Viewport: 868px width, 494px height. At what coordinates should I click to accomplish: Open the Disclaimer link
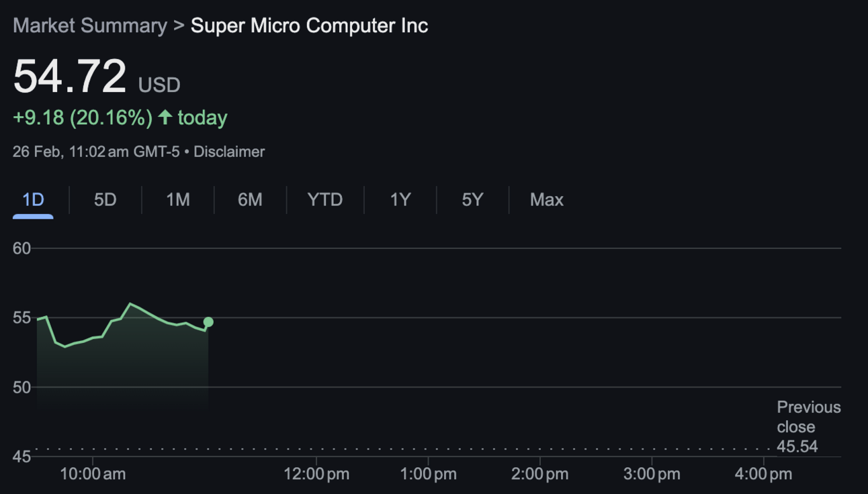point(229,152)
